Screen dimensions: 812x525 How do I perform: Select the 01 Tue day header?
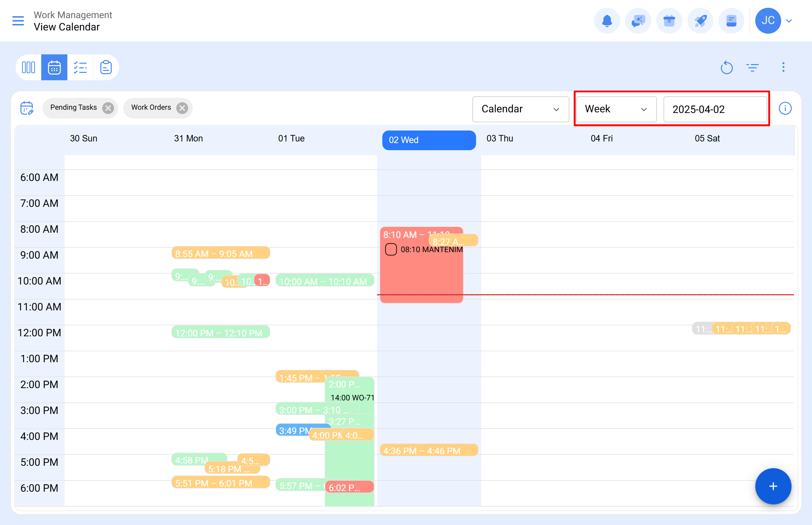pos(291,139)
